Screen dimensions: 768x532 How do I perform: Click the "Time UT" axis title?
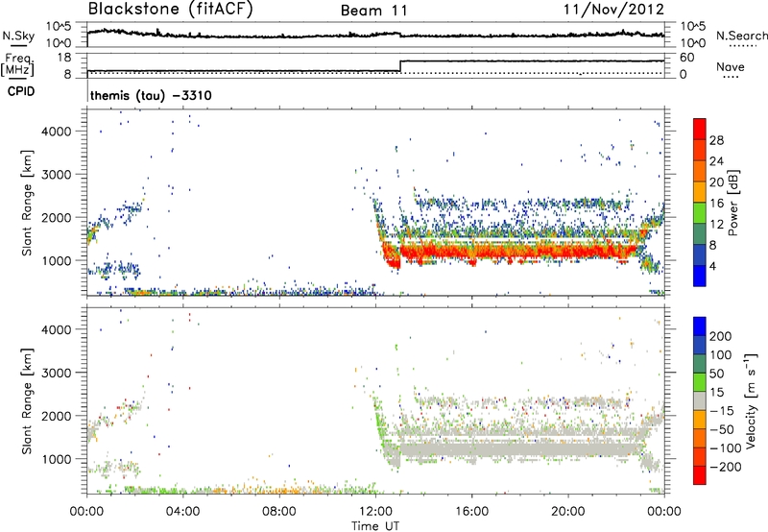[375, 526]
